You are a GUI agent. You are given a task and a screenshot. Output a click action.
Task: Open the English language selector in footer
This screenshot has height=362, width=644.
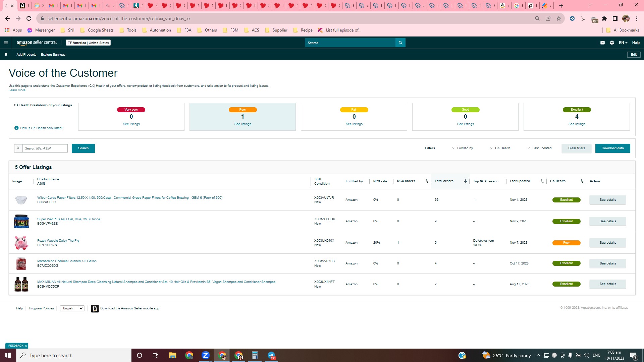(x=72, y=308)
